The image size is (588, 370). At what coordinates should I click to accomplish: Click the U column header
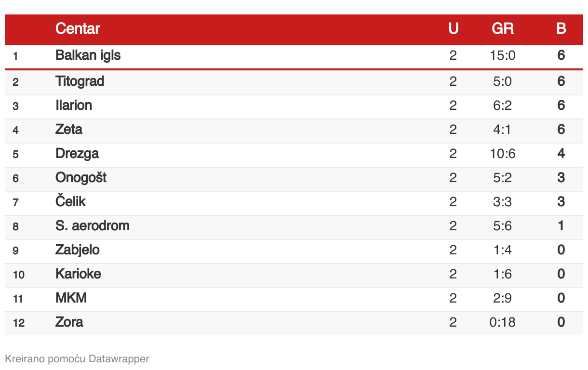coord(453,29)
